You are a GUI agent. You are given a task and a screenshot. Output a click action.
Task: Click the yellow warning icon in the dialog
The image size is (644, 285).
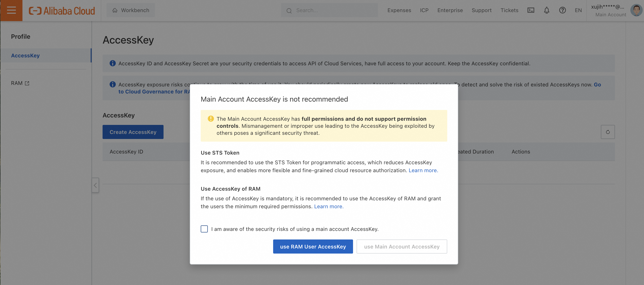point(210,119)
